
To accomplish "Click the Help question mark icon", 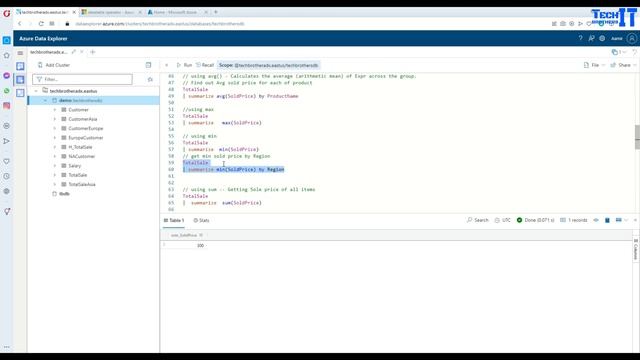I will point(580,38).
